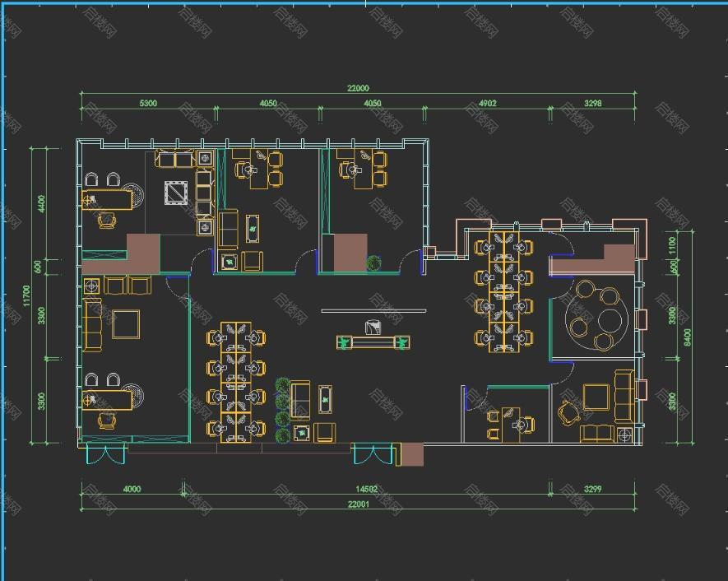
Task: Select the reception chair behind the central desk
Action: [373, 327]
